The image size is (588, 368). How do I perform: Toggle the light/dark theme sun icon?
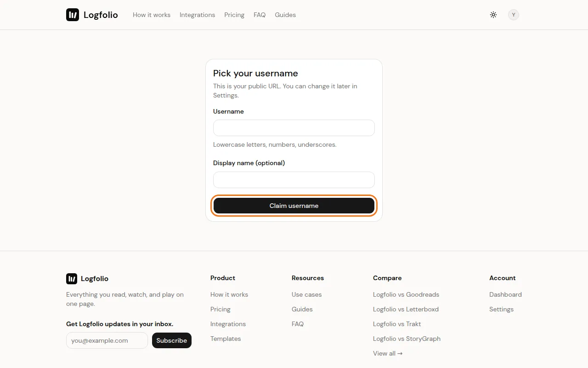pyautogui.click(x=493, y=15)
